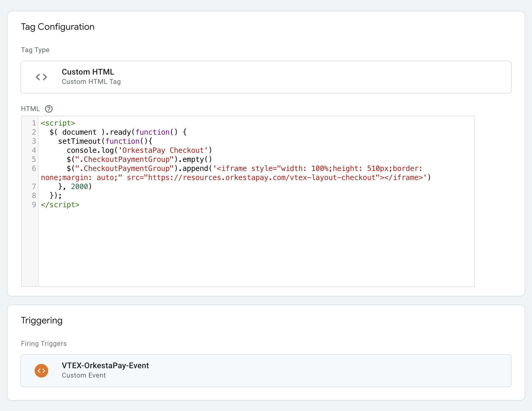This screenshot has height=411, width=532.
Task: Click the console.log 'OrkestaPay Checkout' line
Action: (140, 150)
